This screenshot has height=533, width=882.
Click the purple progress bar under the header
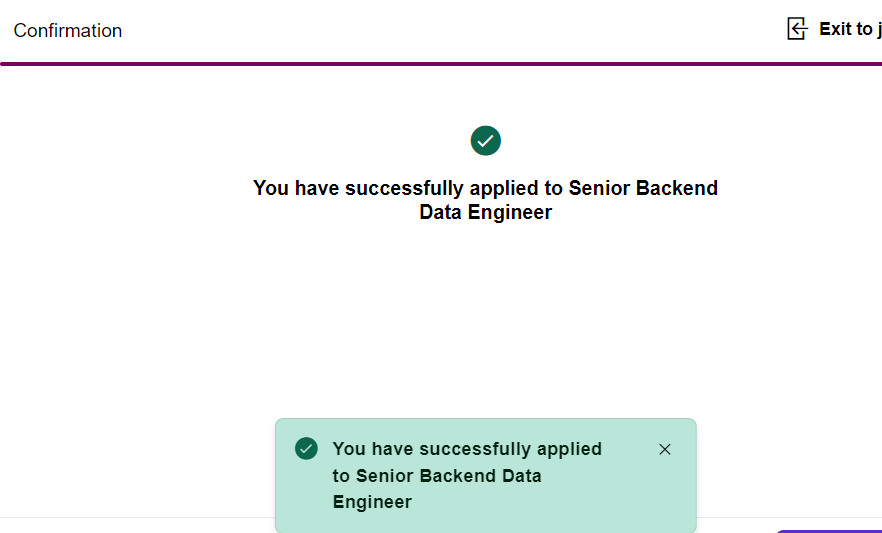pyautogui.click(x=440, y=64)
